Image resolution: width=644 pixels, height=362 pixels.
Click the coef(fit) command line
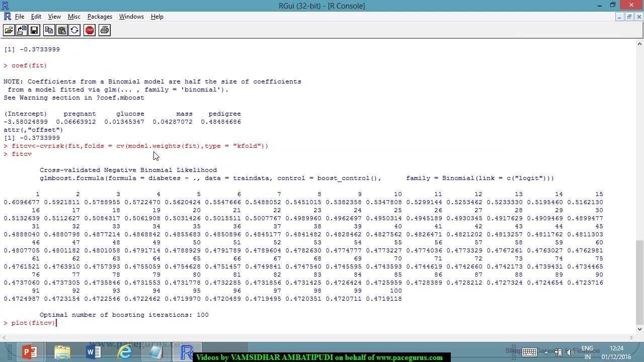coord(25,65)
